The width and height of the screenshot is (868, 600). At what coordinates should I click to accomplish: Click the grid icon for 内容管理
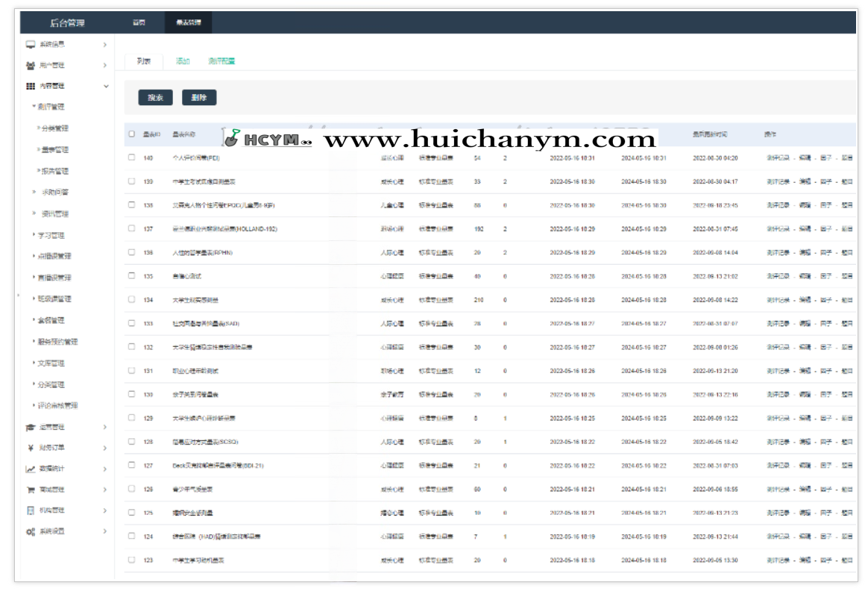(x=31, y=87)
